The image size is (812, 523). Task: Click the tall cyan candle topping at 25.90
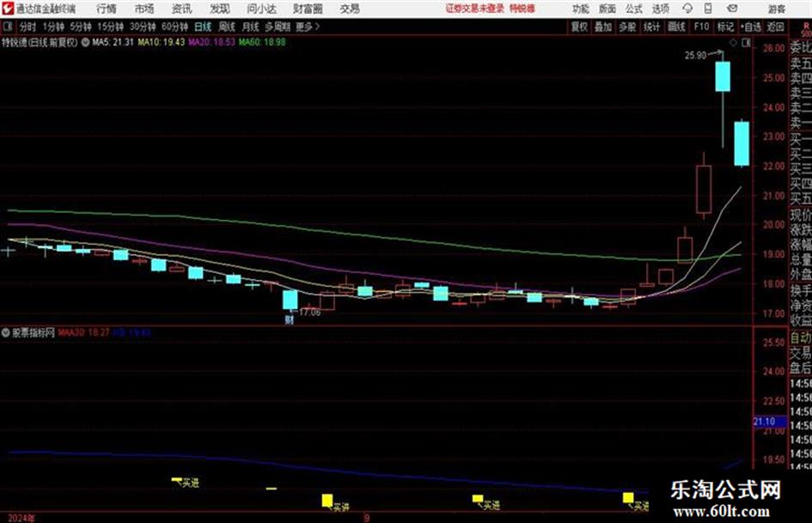click(x=723, y=76)
